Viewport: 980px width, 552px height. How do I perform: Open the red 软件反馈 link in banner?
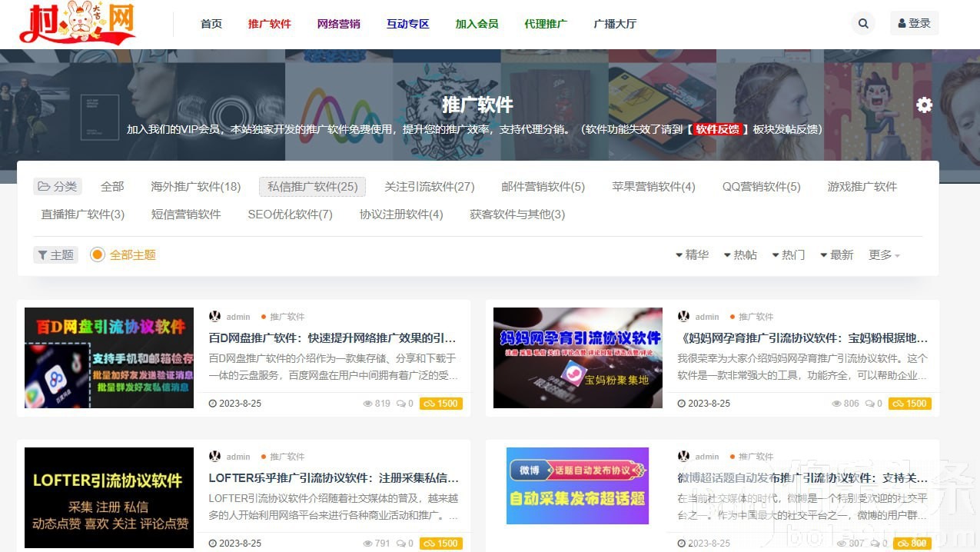click(716, 129)
